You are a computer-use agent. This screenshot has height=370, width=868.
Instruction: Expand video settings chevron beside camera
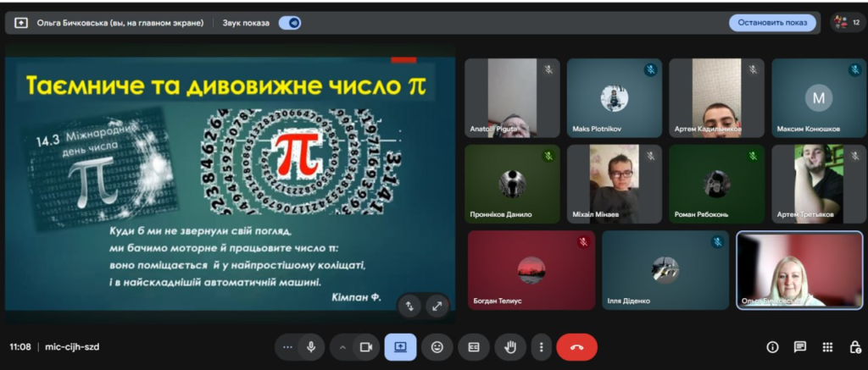click(342, 347)
